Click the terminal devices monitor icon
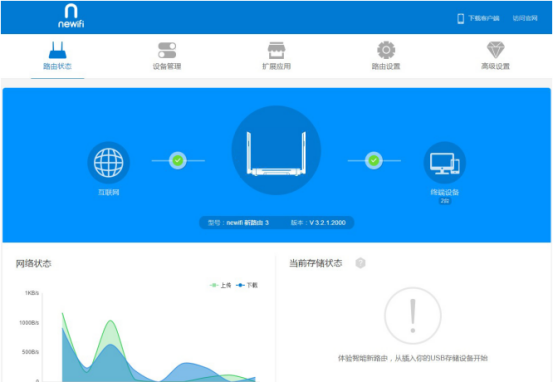Image resolution: width=554 pixels, height=383 pixels. (x=444, y=163)
